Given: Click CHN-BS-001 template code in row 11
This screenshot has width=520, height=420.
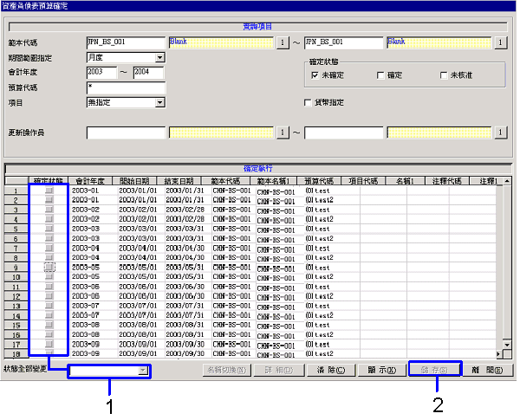Looking at the screenshot, I should point(231,287).
